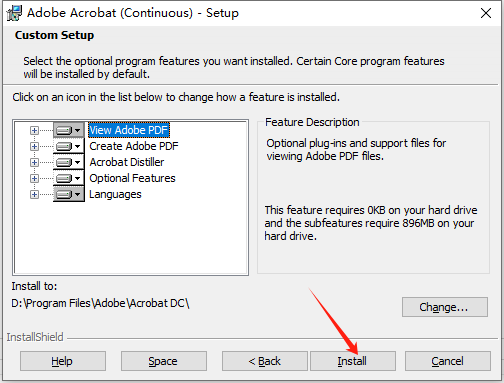The image size is (504, 383).
Task: Select the Acrobat Distiller feature label
Action: [x=127, y=162]
